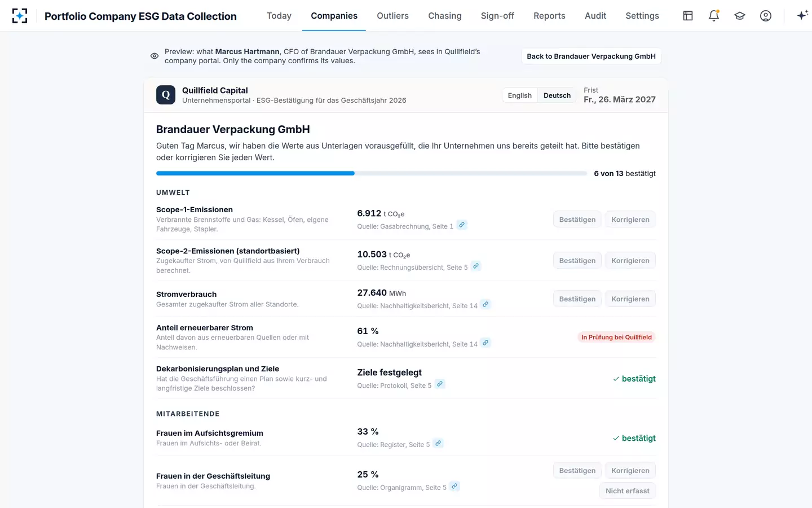Screen dimensions: 812x508
Task: Click the 10.503 t CO₂e value
Action: click(x=383, y=255)
